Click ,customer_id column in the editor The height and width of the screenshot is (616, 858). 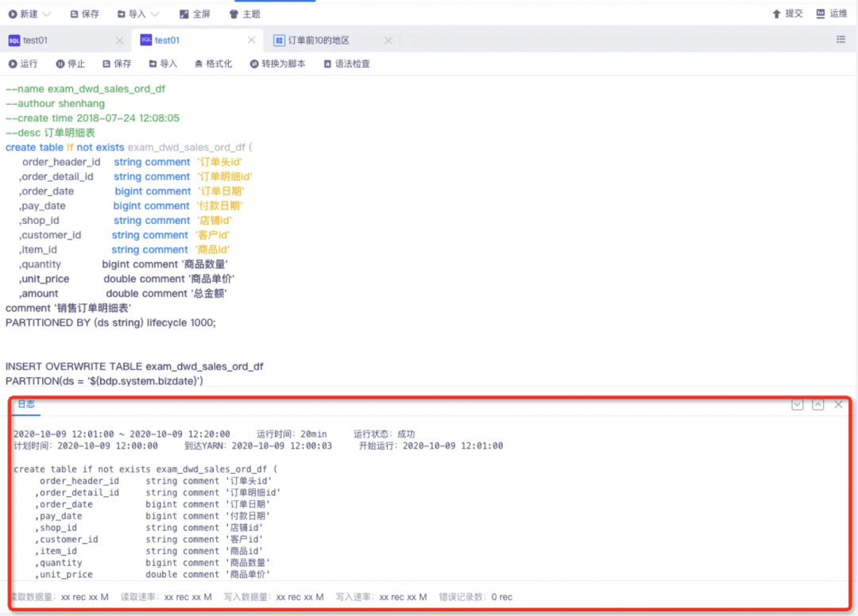tap(50, 235)
